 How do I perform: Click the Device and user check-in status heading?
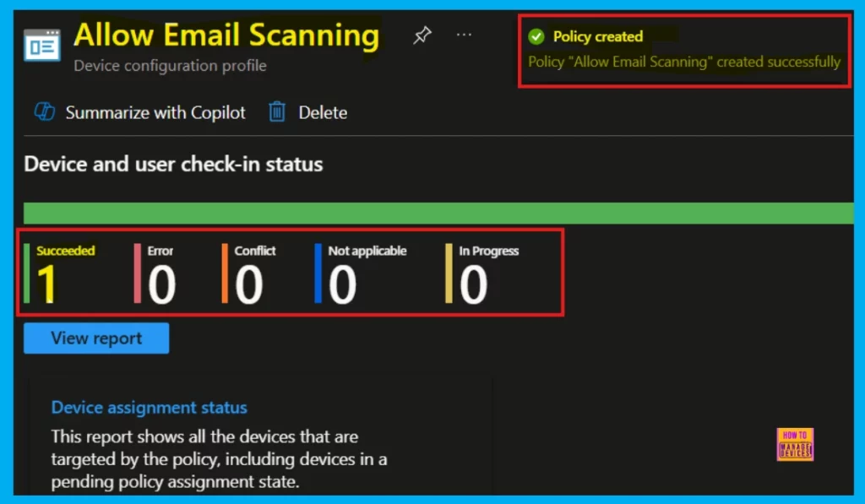tap(173, 165)
